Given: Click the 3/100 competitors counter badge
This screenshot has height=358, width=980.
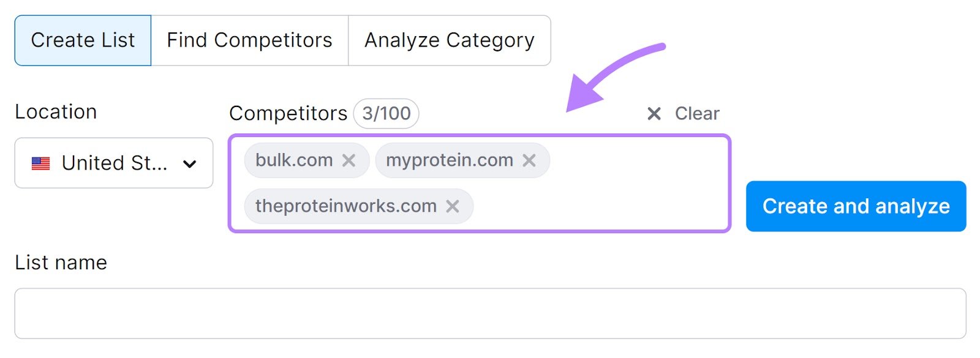Looking at the screenshot, I should [x=385, y=113].
